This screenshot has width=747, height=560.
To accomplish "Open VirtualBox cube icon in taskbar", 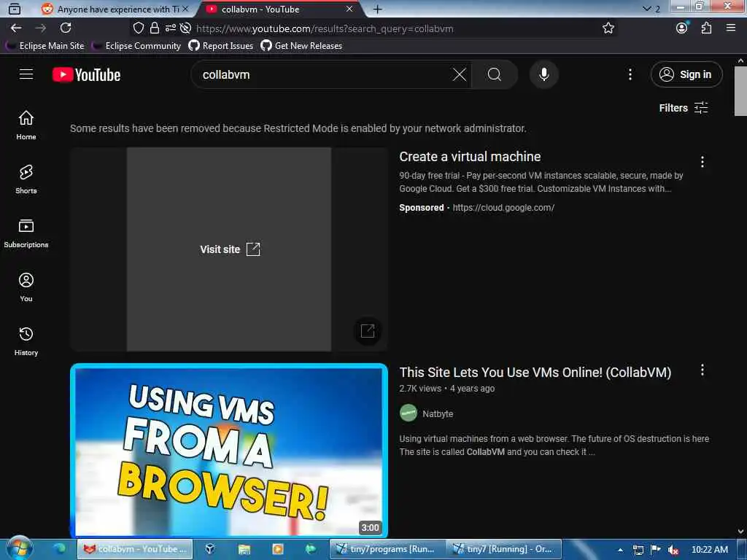I will point(209,549).
